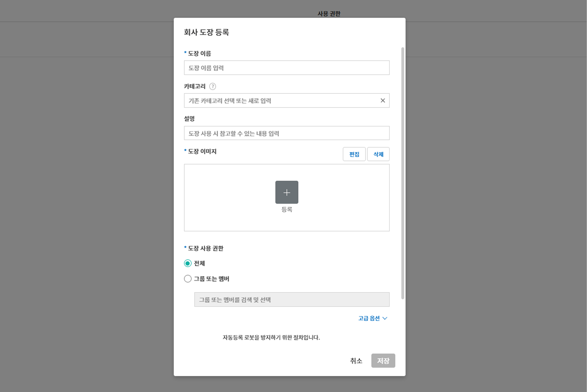
Task: Focus the 설명 description input field
Action: pyautogui.click(x=286, y=133)
